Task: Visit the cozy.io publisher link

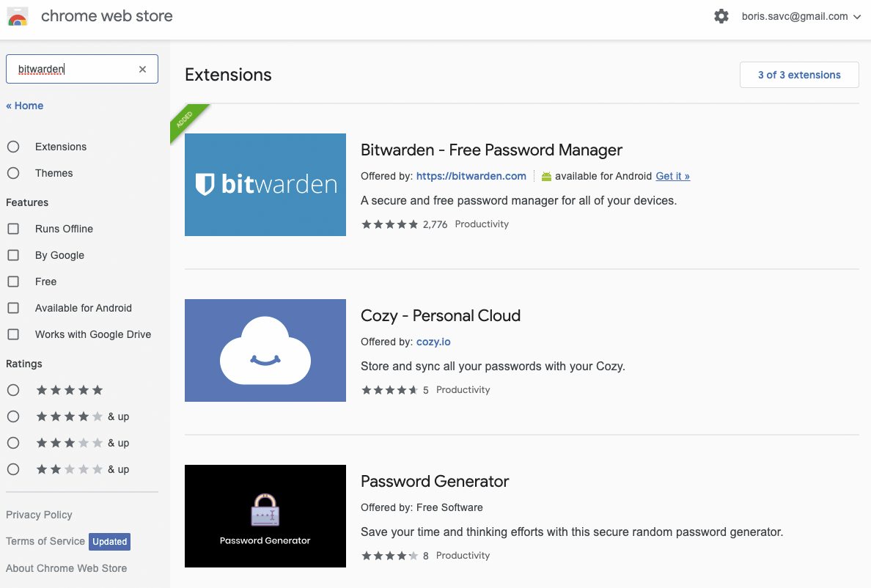Action: [x=433, y=342]
